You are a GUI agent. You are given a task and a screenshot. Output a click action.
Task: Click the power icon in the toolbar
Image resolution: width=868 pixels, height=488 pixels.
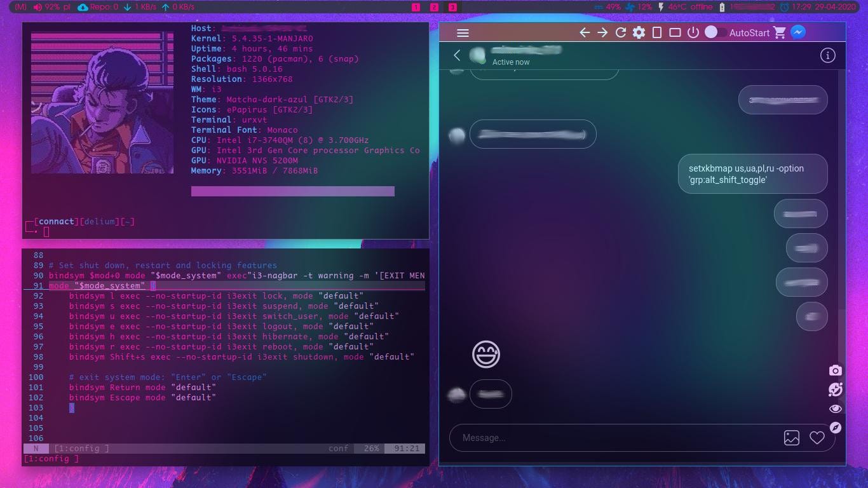(691, 32)
